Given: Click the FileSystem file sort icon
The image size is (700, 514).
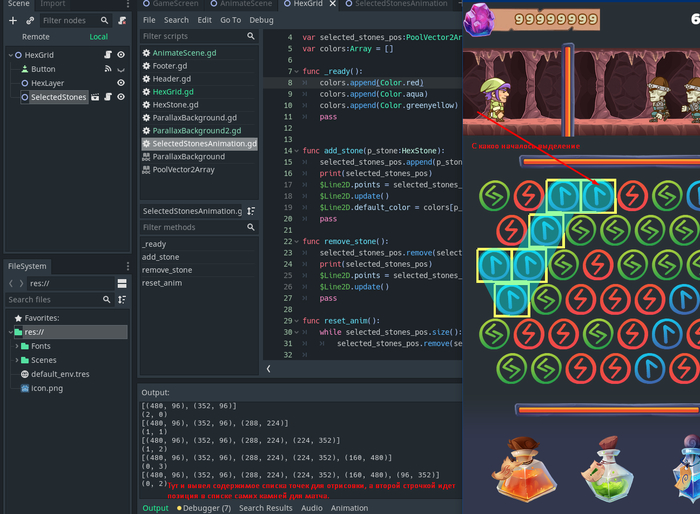Looking at the screenshot, I should [123, 300].
